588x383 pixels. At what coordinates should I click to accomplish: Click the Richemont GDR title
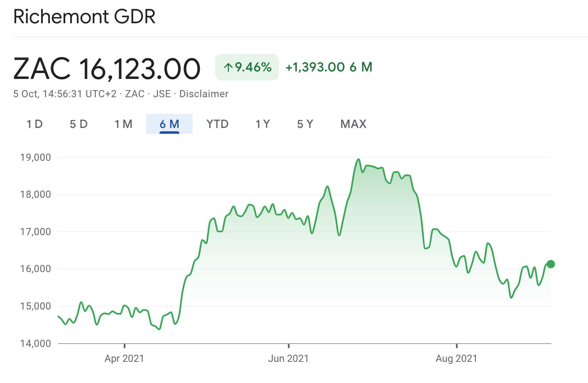pyautogui.click(x=84, y=17)
